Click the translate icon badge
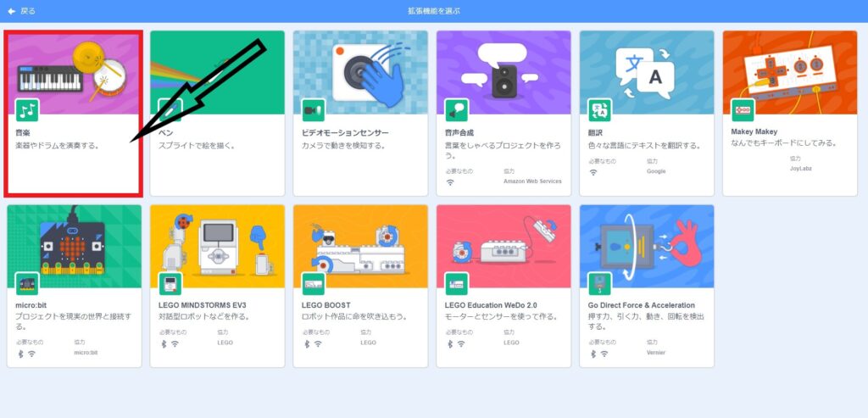This screenshot has width=868, height=418. [599, 110]
